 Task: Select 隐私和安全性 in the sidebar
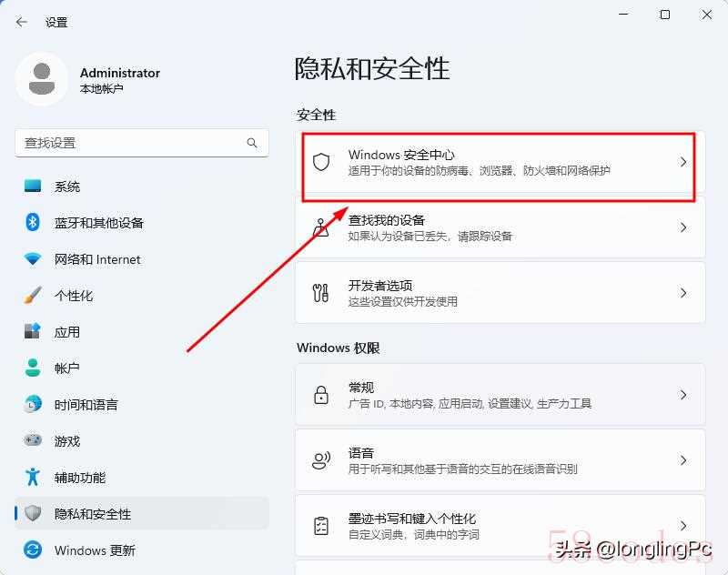142,513
